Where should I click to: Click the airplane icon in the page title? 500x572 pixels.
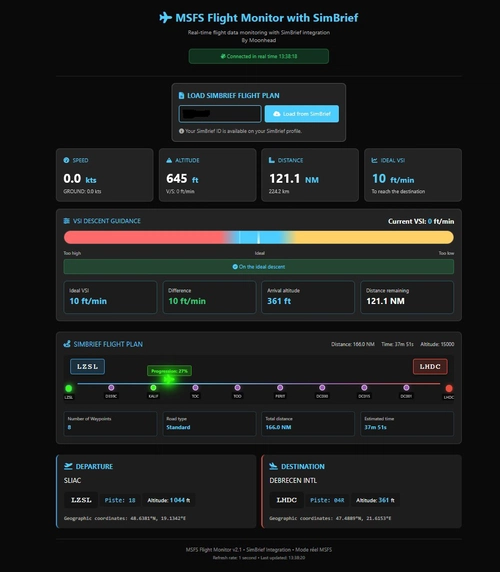click(165, 18)
